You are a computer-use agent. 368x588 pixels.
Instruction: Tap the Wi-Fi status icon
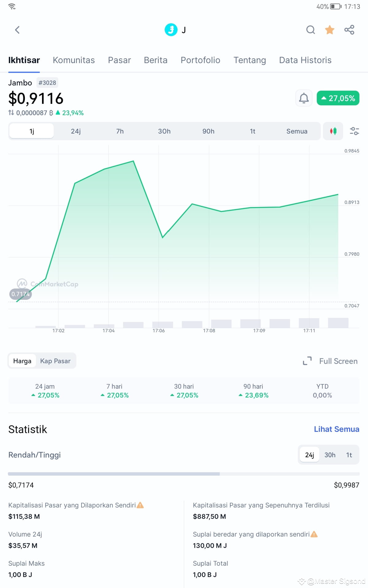(x=12, y=6)
